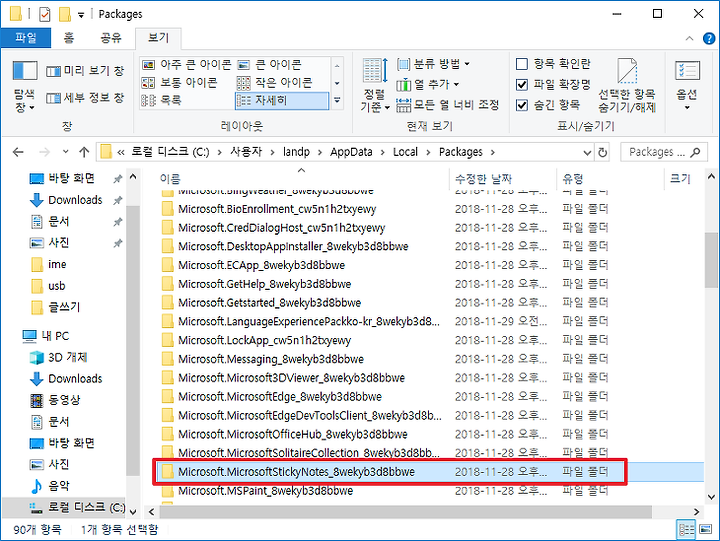Enable 항목 확인란 checkbox

click(522, 64)
